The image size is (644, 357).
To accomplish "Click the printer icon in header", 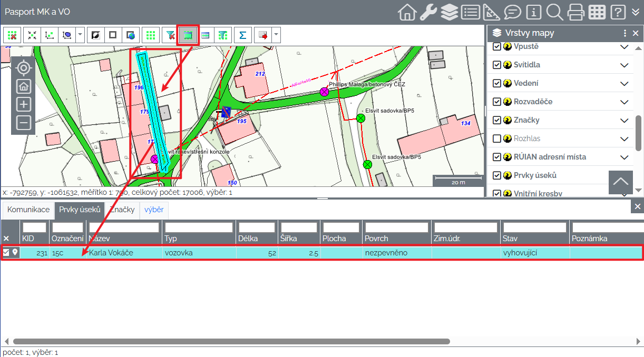I will pyautogui.click(x=575, y=12).
